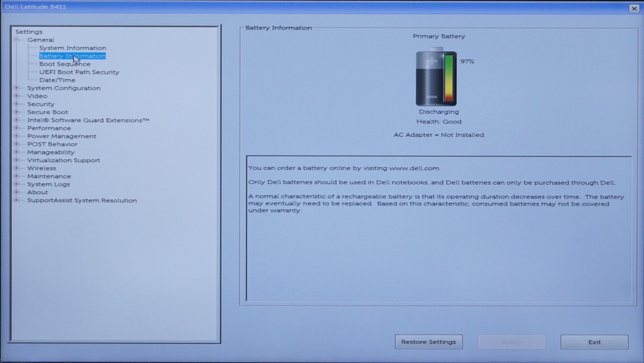This screenshot has width=644, height=363.
Task: Select the Wireless category label
Action: 41,168
